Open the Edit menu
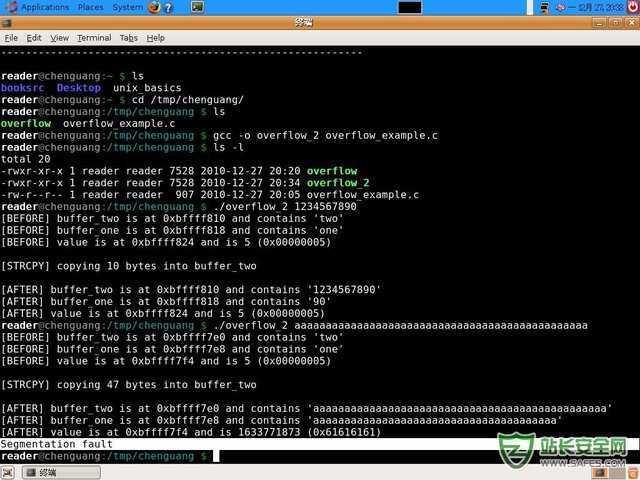This screenshot has width=640, height=480. pyautogui.click(x=34, y=38)
